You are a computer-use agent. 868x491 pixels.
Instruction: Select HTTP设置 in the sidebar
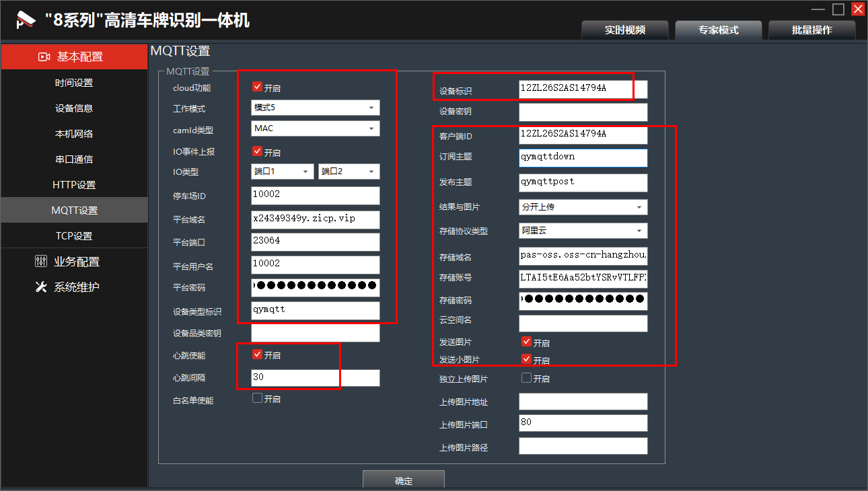click(74, 185)
